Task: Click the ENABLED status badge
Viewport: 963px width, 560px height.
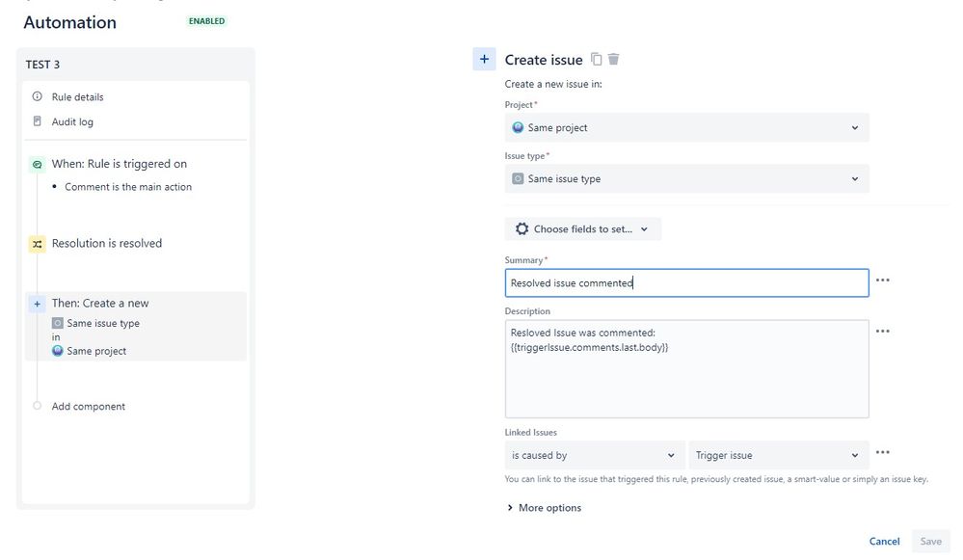Action: 207,21
